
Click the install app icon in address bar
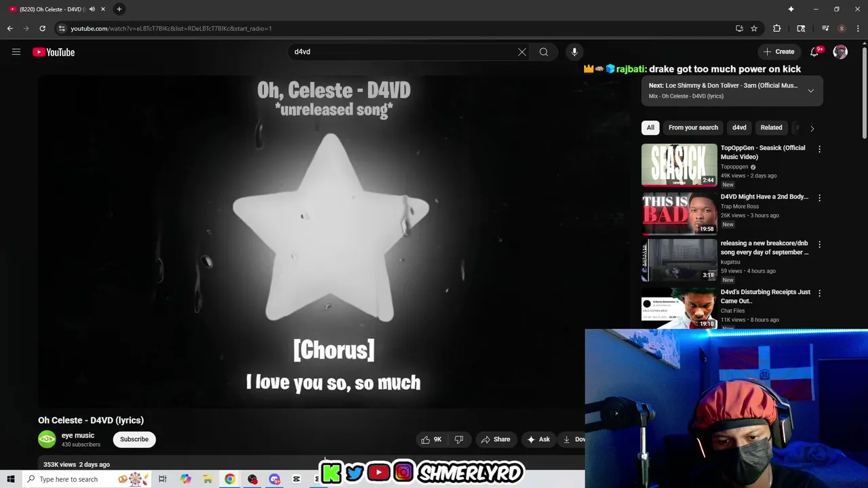click(x=739, y=28)
